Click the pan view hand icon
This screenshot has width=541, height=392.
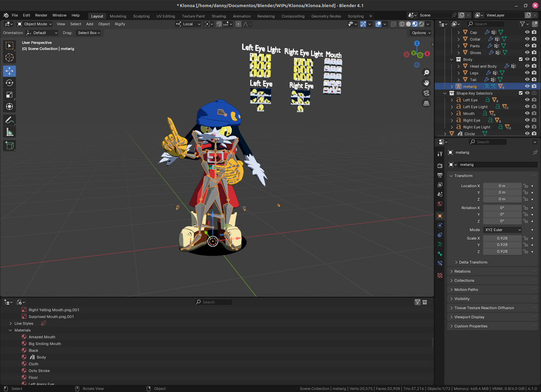[x=426, y=83]
